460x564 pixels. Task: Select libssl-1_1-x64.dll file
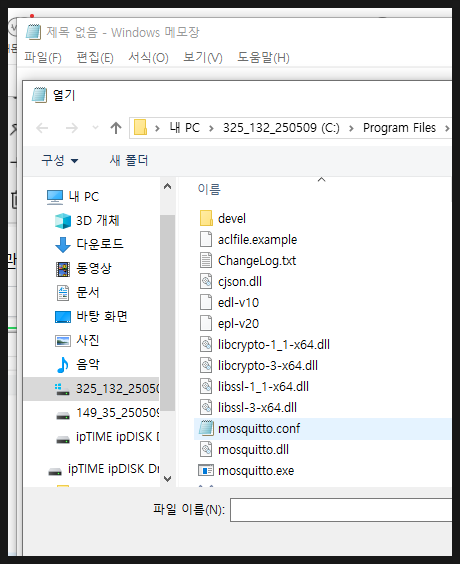[x=263, y=387]
